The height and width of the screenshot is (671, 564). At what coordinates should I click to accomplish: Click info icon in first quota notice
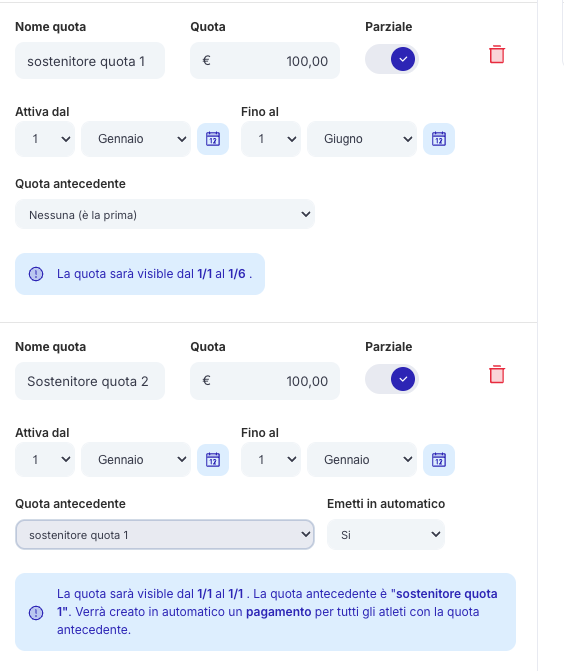tap(36, 274)
